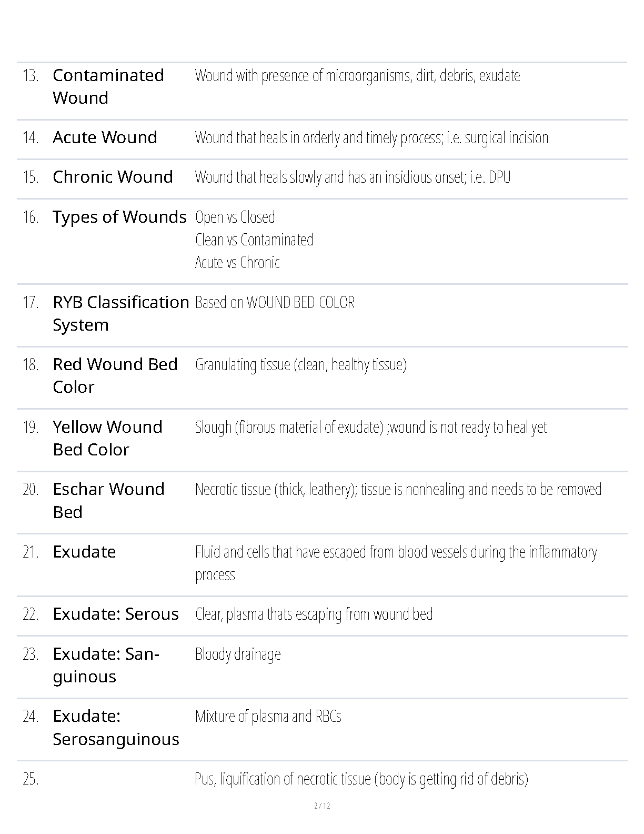Click the page indicator 2 / 12
The image size is (644, 834).
[322, 806]
